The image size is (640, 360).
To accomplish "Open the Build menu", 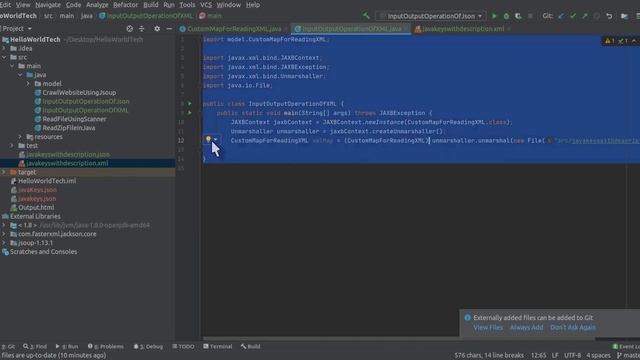I will point(151,5).
